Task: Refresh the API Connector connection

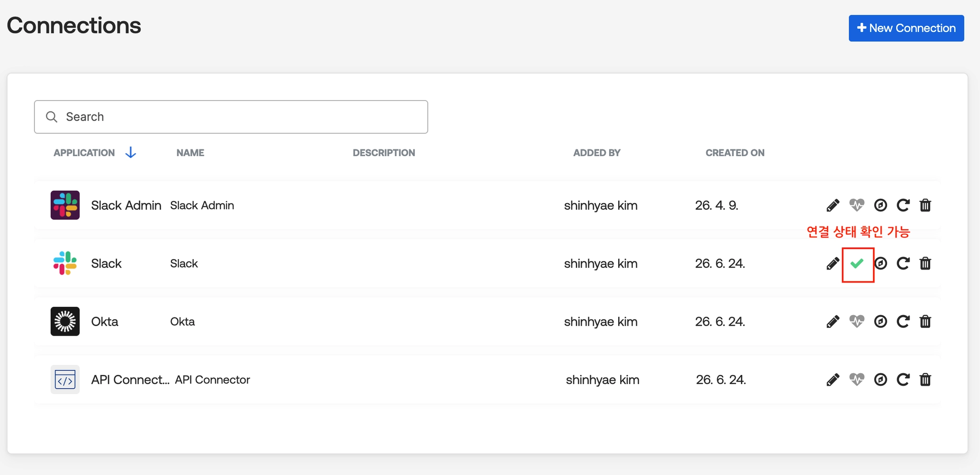Action: click(903, 380)
